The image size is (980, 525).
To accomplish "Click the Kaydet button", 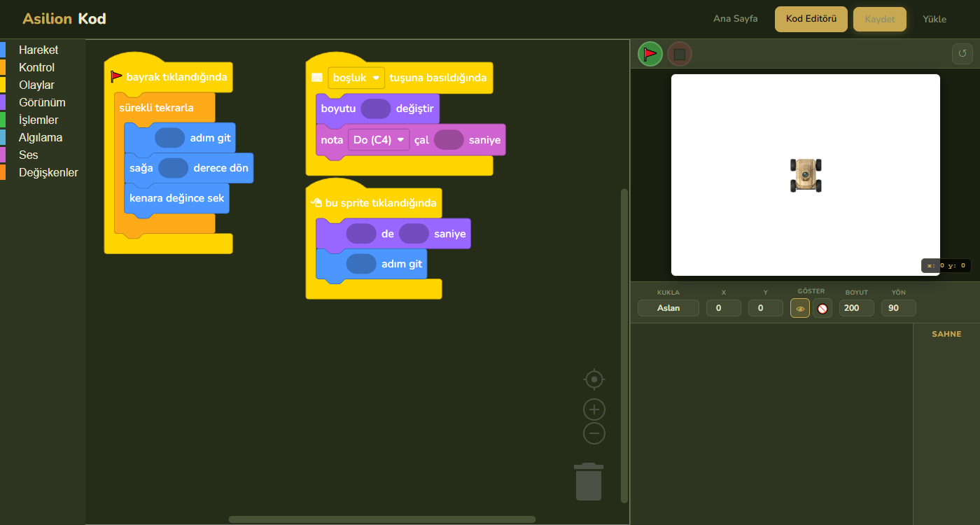I will pyautogui.click(x=879, y=19).
